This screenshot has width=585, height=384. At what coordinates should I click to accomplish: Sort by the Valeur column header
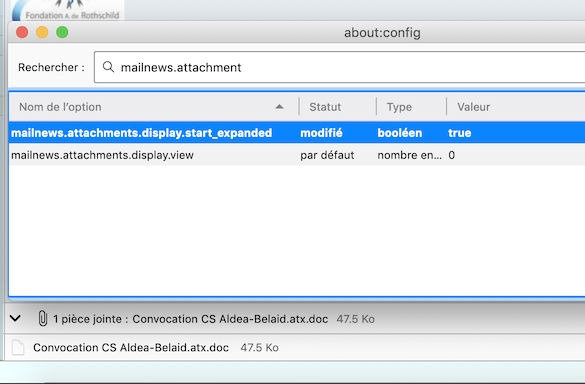(516, 107)
